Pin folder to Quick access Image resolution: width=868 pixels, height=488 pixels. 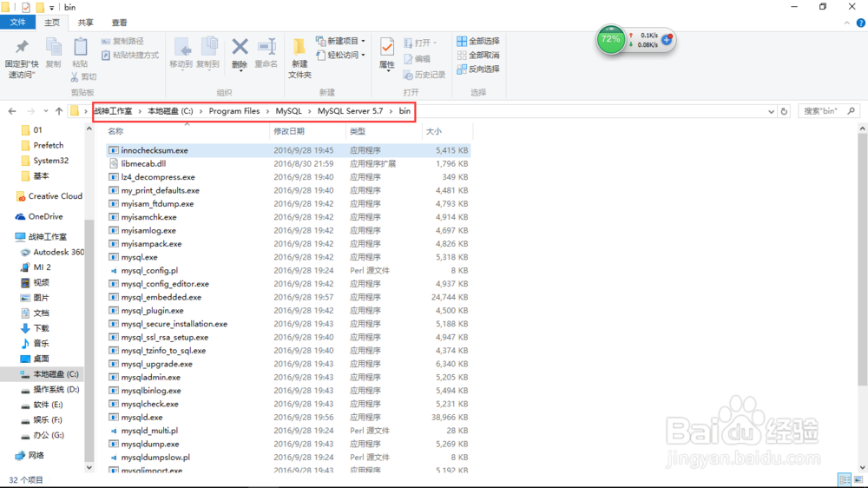pos(21,59)
